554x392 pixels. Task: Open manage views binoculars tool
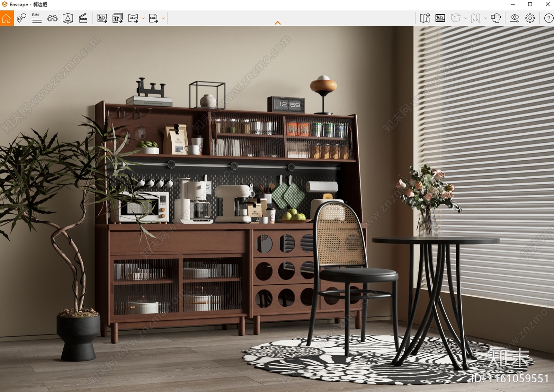[x=52, y=18]
